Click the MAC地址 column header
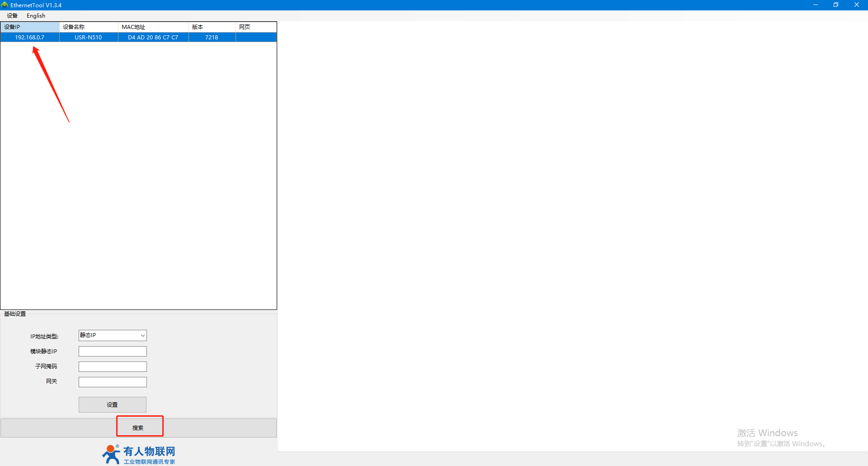Viewport: 868px width, 466px height. [x=153, y=27]
